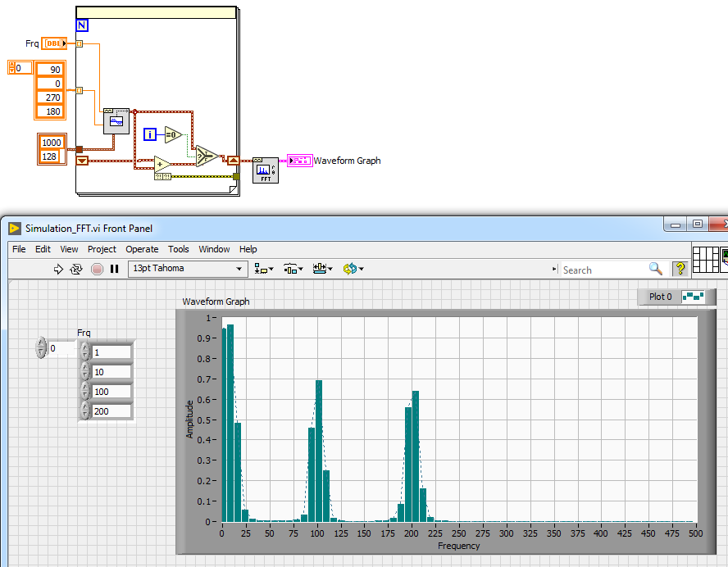
Task: Click the Run Continuously icon
Action: tap(75, 269)
